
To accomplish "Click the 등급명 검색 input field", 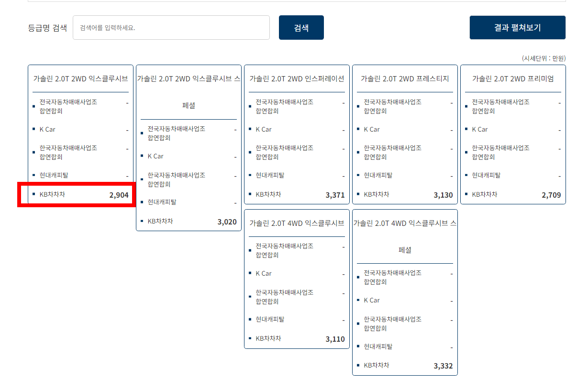I will (171, 27).
